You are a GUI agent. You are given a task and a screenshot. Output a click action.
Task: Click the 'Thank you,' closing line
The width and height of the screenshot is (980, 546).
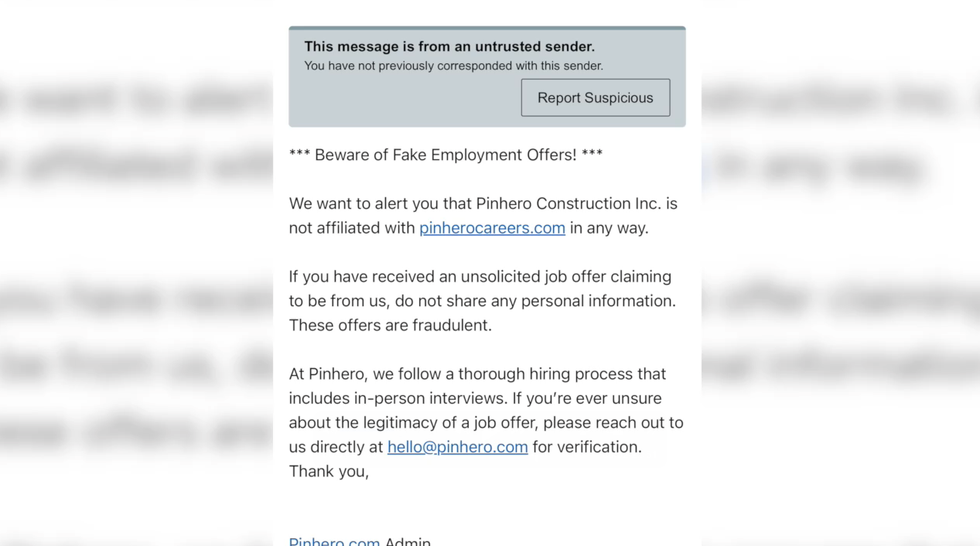[x=329, y=472]
